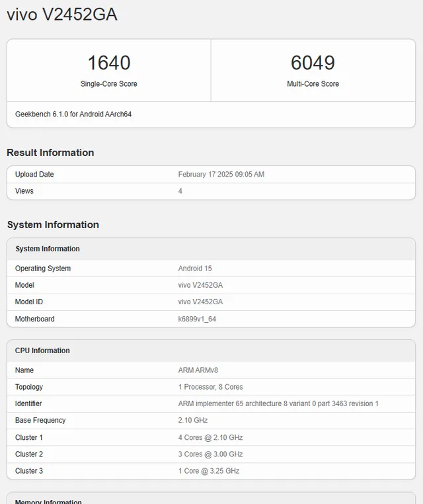The width and height of the screenshot is (423, 504).
Task: Click the Model ID label
Action: (x=29, y=302)
